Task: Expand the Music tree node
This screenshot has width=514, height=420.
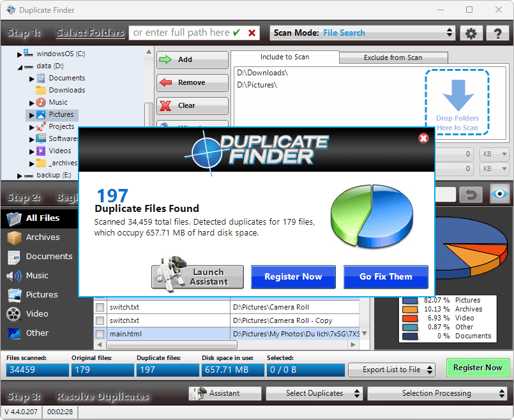Action: [31, 103]
